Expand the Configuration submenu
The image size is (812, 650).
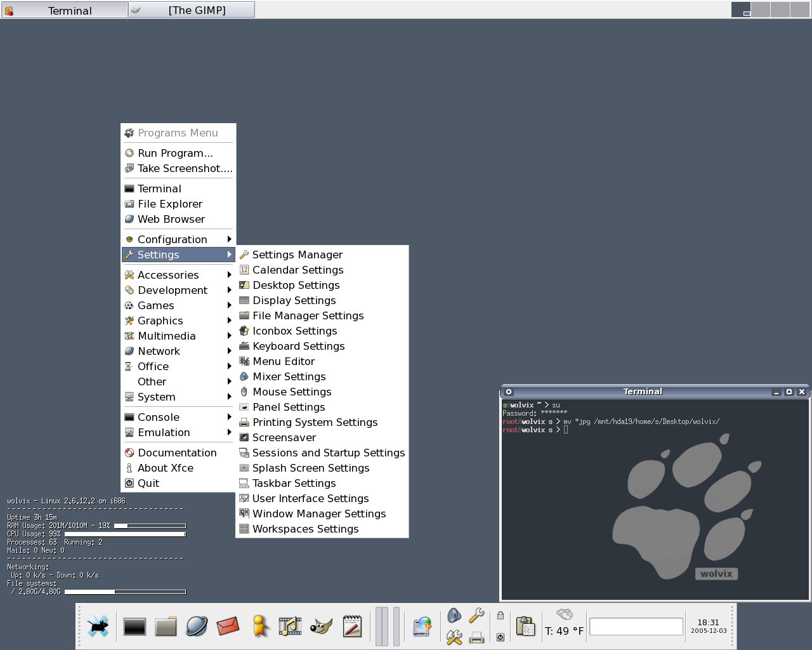(x=178, y=239)
